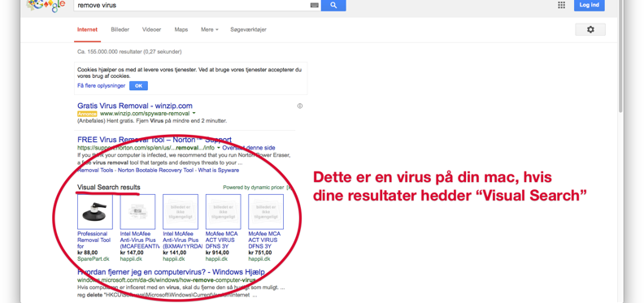Click the 'Powered by dynamic pricer' text
This screenshot has width=644, height=303.
click(x=254, y=187)
